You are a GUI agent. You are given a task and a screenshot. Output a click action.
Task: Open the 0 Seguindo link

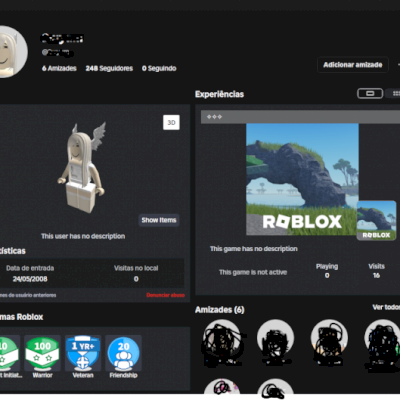coord(159,68)
